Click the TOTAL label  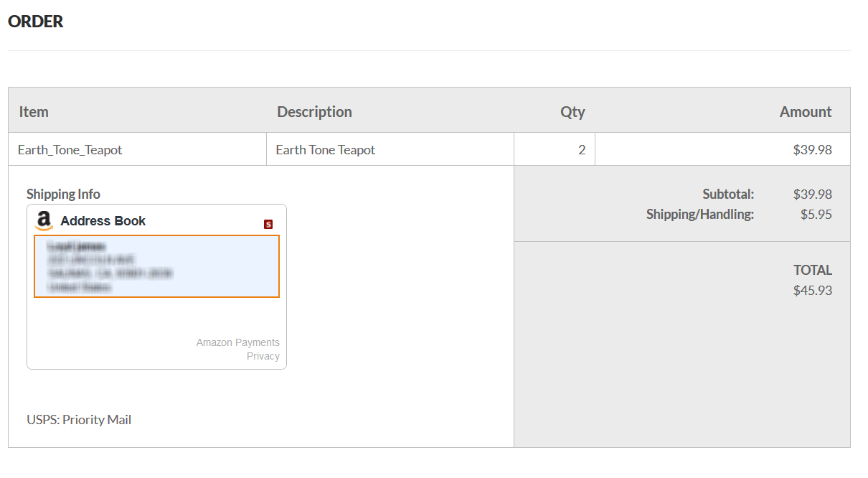tap(813, 271)
